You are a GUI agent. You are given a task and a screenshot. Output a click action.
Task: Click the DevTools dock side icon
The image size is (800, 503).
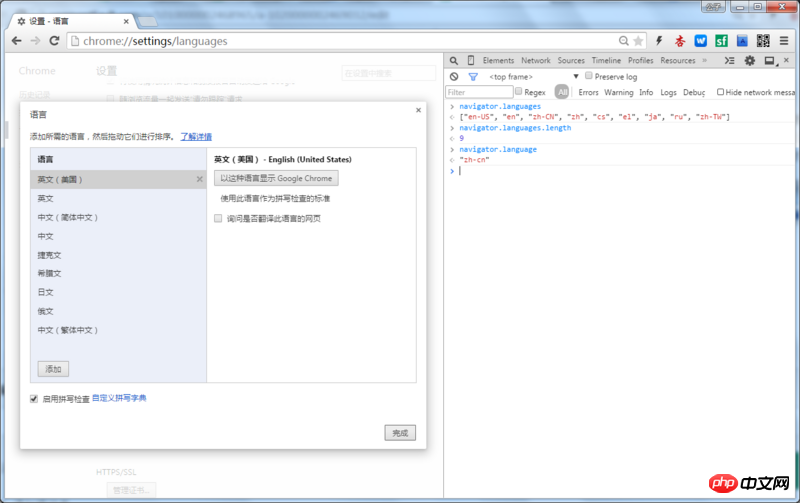(x=769, y=61)
